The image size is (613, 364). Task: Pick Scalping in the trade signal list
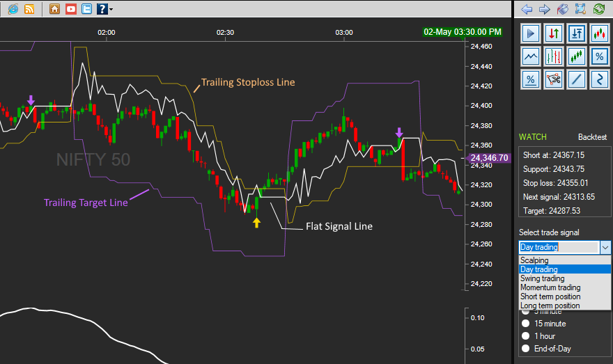(x=534, y=260)
